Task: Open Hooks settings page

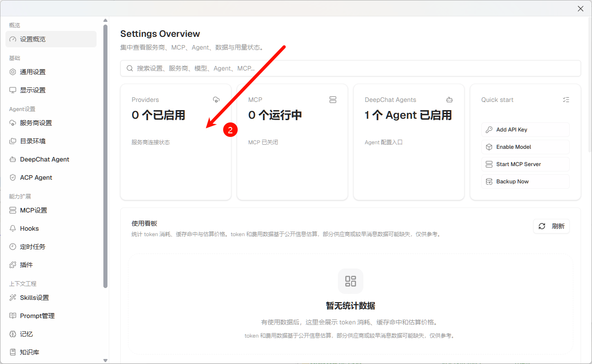Action: pyautogui.click(x=51, y=228)
